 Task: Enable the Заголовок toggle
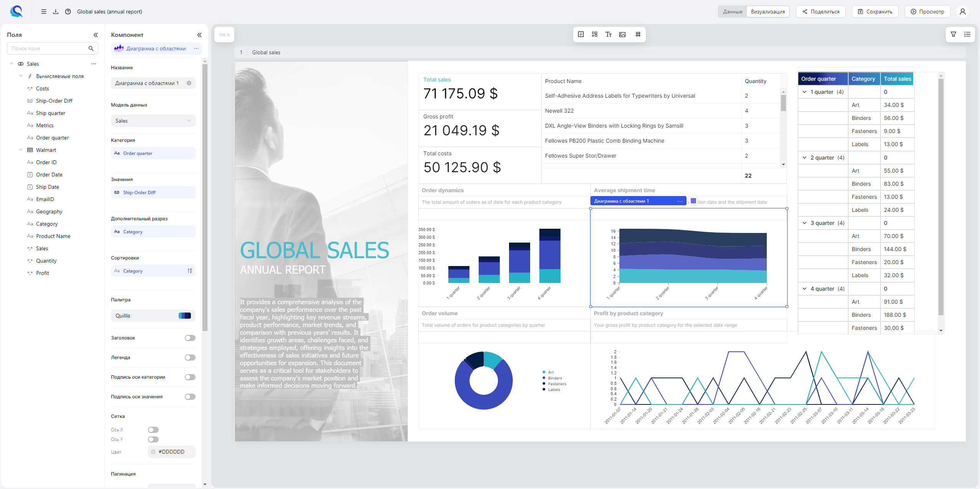pyautogui.click(x=190, y=338)
